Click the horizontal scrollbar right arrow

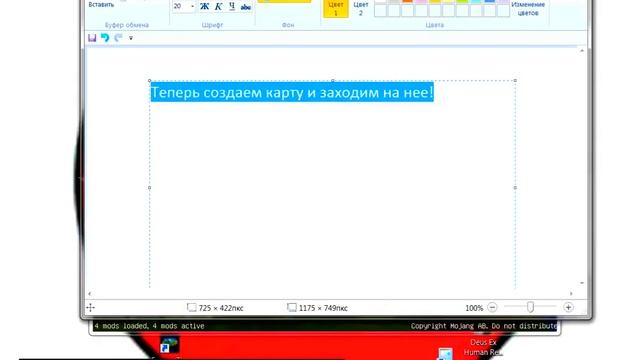pos(571,293)
